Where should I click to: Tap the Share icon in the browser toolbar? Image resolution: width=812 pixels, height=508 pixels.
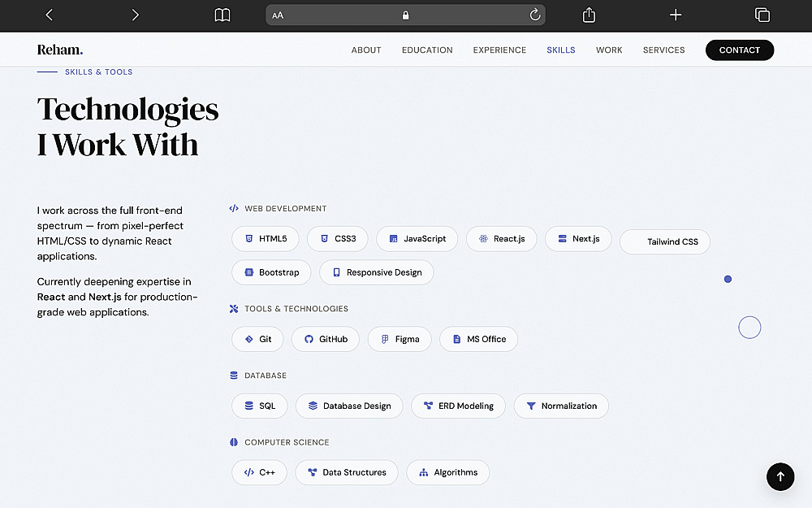(590, 15)
